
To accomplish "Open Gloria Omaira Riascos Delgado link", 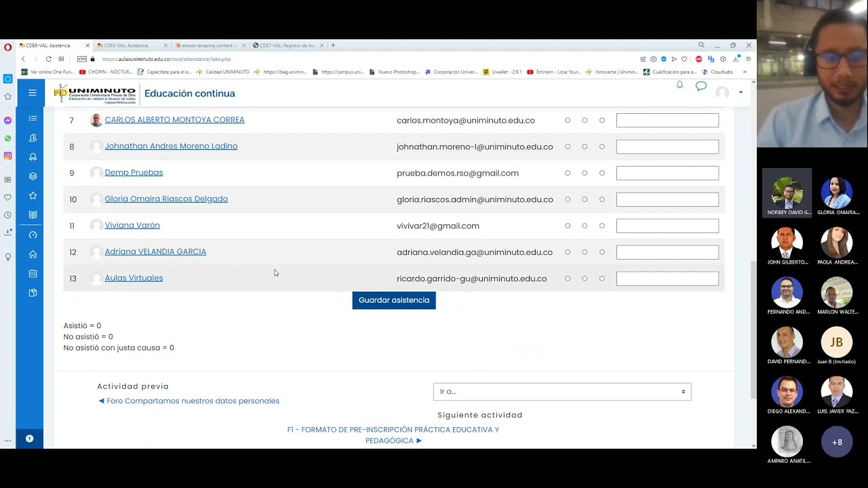I will [166, 199].
